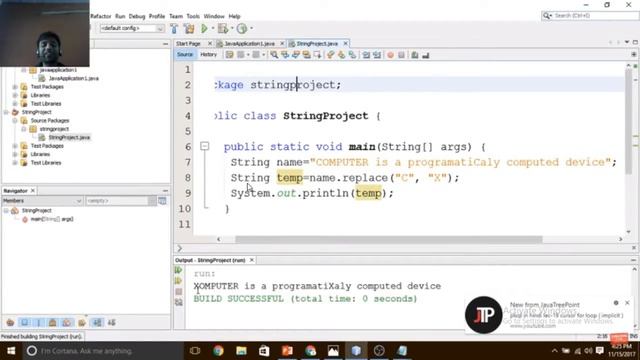Click the bottom icon of Output side strip
This screenshot has height=360, width=640.
click(x=179, y=302)
